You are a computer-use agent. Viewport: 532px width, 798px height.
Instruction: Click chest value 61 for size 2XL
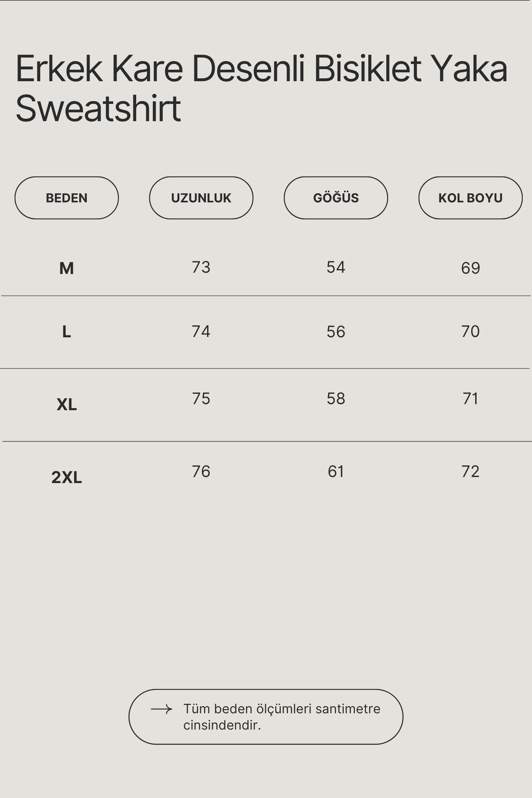point(336,471)
